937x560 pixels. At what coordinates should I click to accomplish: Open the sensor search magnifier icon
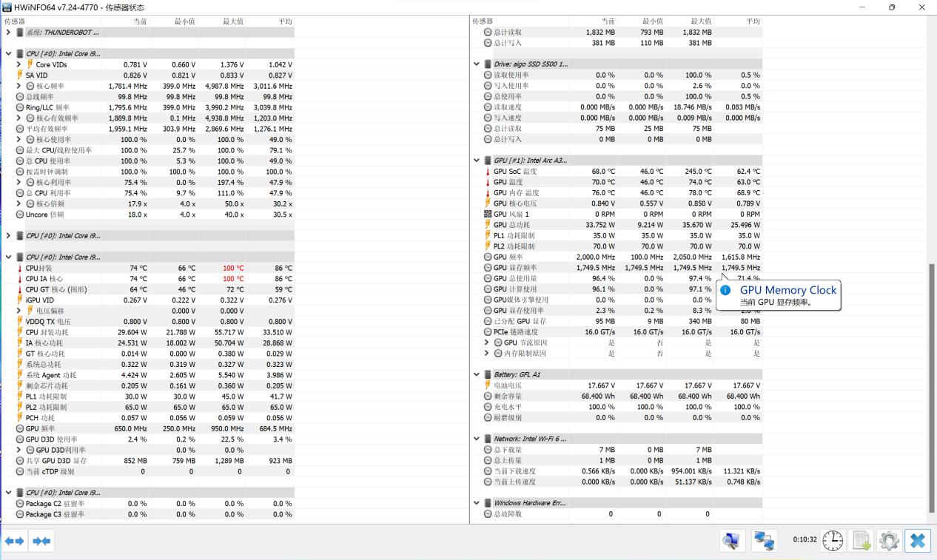point(732,541)
